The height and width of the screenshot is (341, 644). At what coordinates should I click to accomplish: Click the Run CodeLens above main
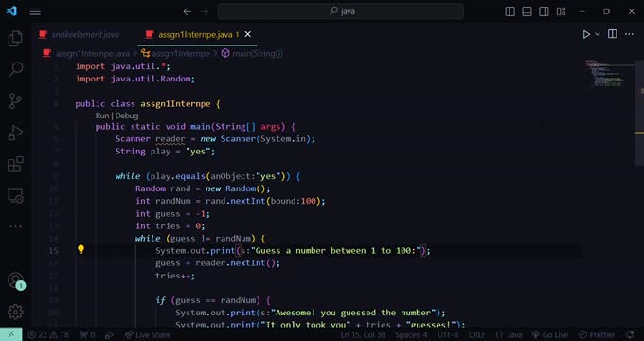102,116
